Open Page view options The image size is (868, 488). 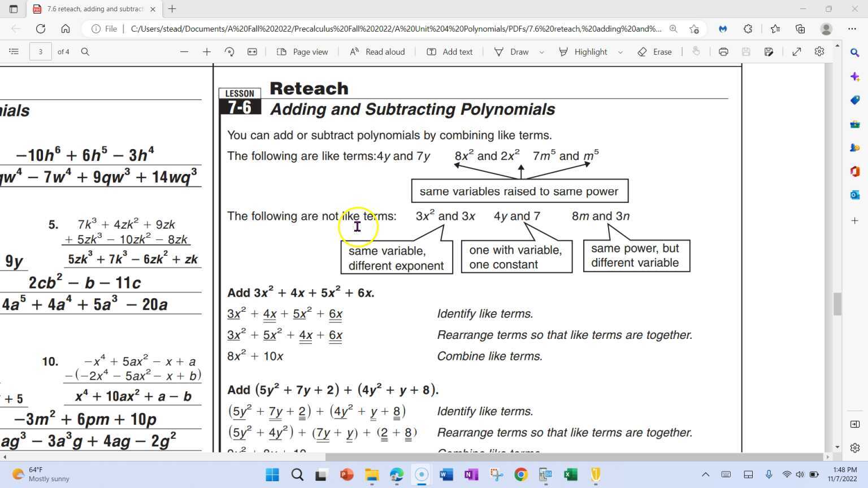click(x=302, y=51)
